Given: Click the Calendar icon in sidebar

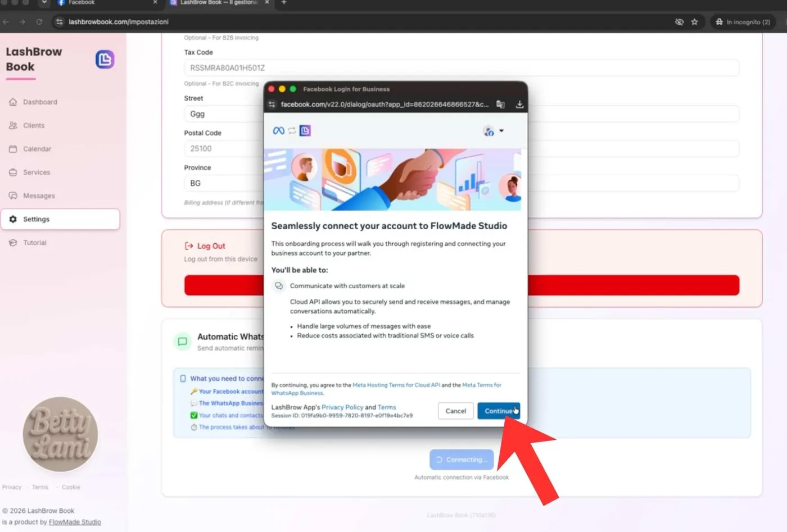Looking at the screenshot, I should click(x=13, y=149).
